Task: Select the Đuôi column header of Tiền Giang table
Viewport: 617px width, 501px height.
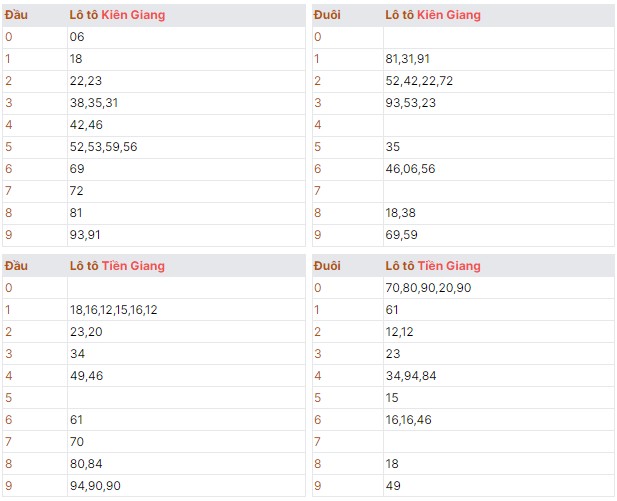Action: (327, 266)
